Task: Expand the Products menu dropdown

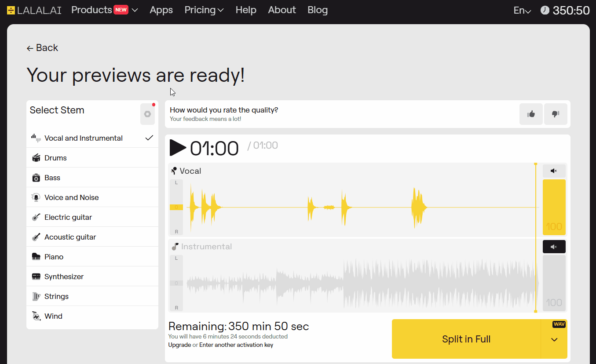Action: [x=105, y=10]
